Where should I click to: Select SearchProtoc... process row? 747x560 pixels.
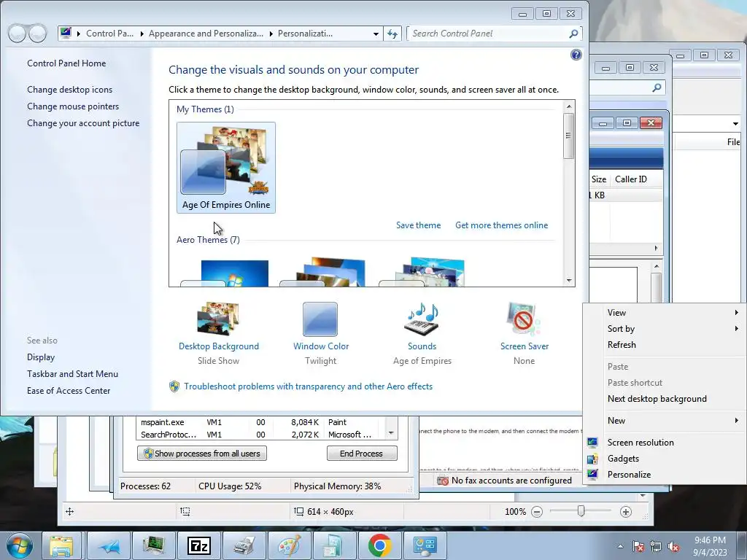tap(260, 435)
